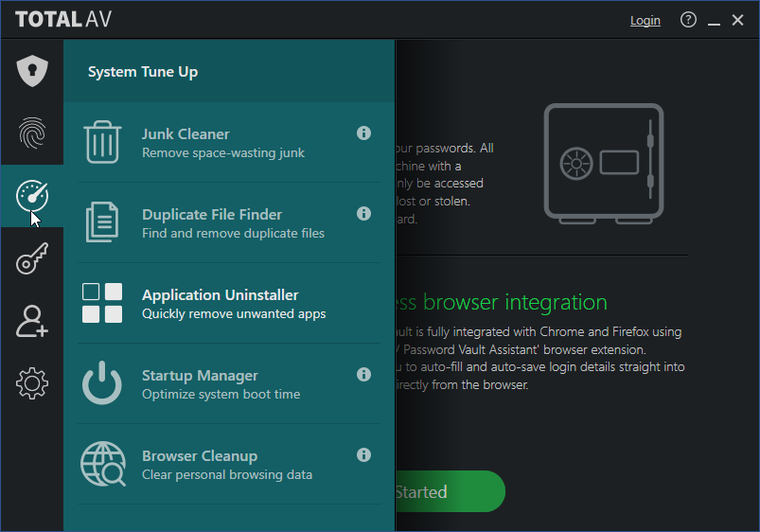
Task: Click the Startup Manager power icon
Action: point(102,382)
